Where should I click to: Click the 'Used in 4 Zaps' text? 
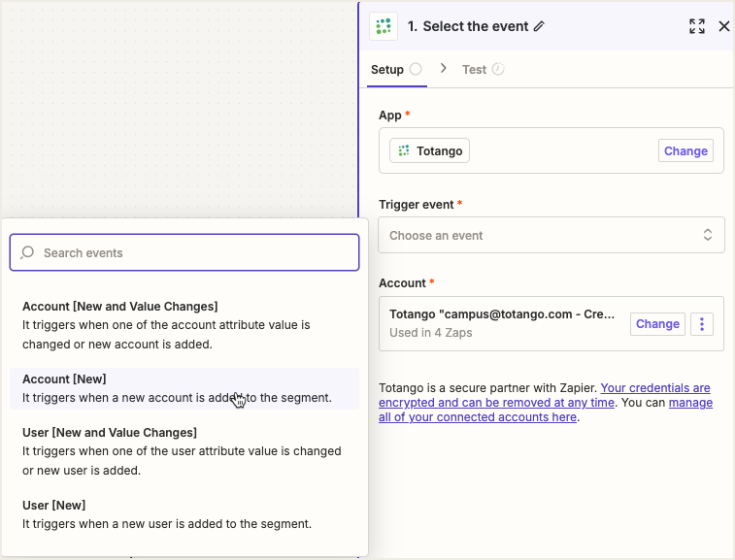click(x=430, y=333)
